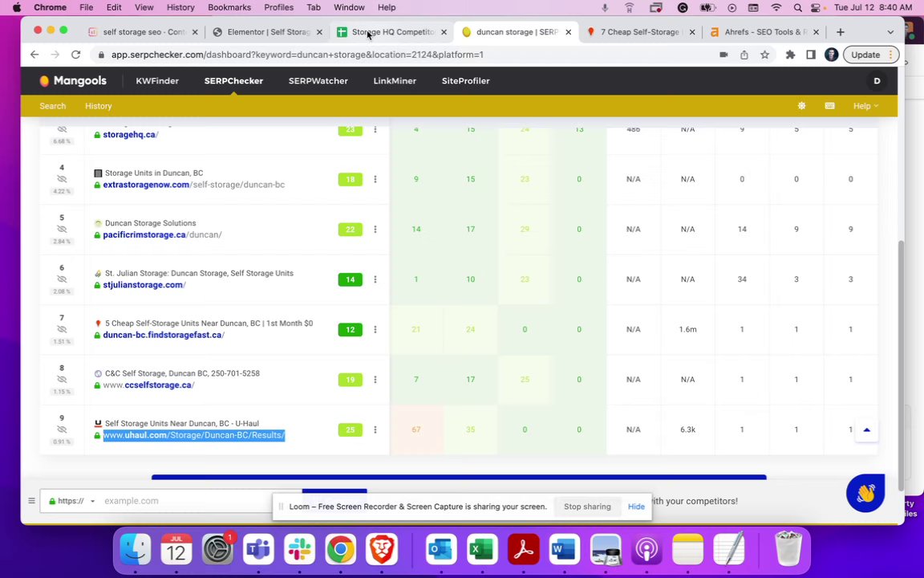Image resolution: width=924 pixels, height=578 pixels.
Task: Click the Chrome Update button
Action: tap(871, 55)
